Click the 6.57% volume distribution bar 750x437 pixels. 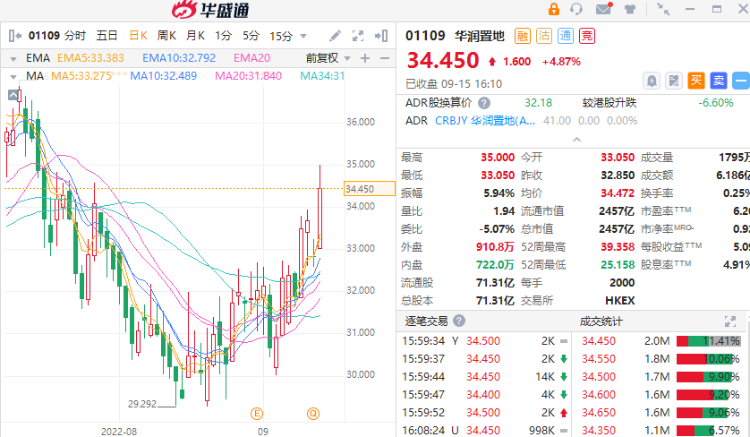tap(708, 431)
